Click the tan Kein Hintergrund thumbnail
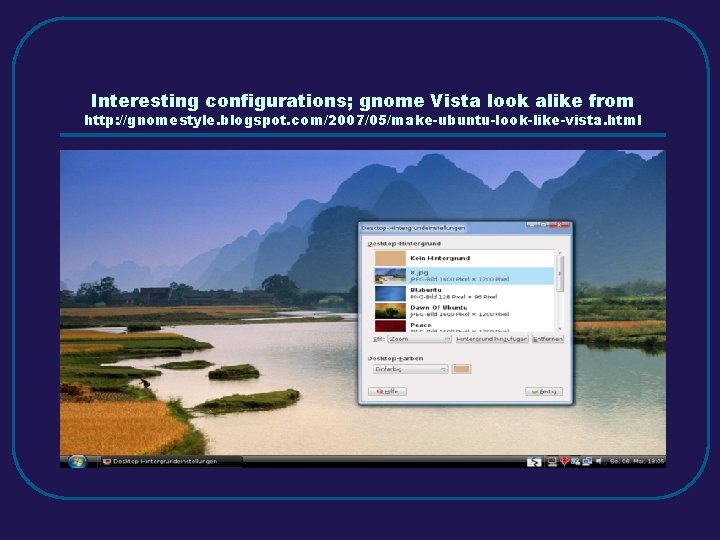This screenshot has width=720, height=540. coord(390,258)
